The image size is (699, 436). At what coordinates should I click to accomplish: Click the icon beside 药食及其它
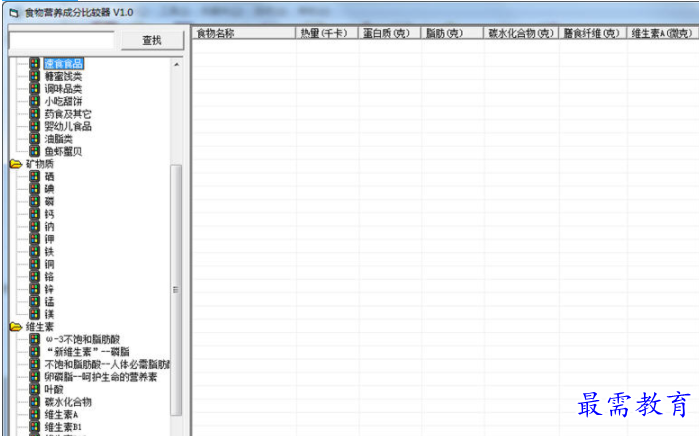tap(35, 113)
